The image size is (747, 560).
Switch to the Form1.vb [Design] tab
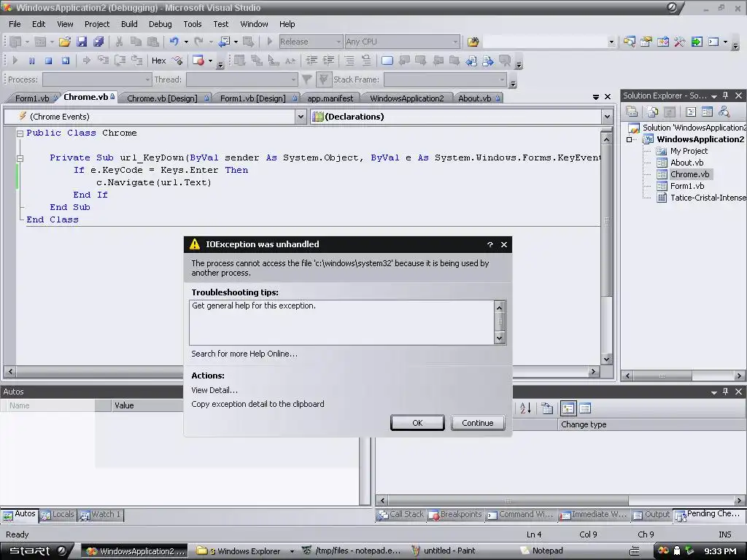coord(256,98)
